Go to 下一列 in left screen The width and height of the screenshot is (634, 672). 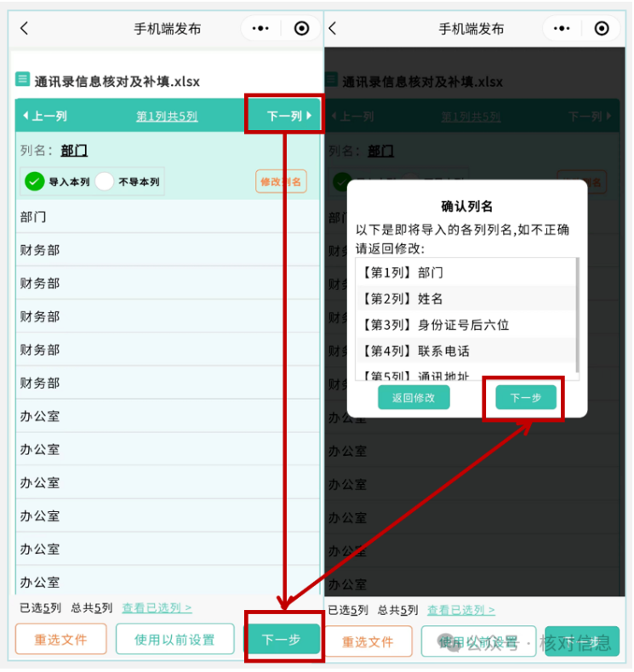pyautogui.click(x=289, y=116)
